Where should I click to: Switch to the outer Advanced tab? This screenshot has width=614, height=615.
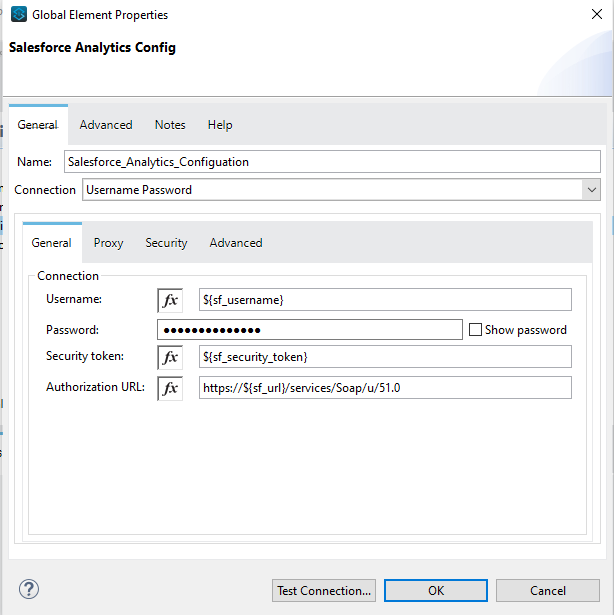pos(106,125)
